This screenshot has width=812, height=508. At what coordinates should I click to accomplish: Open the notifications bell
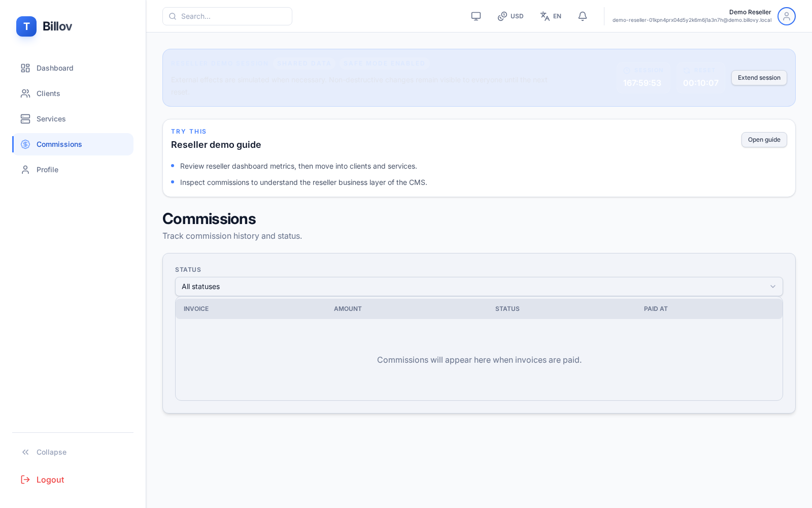tap(582, 16)
